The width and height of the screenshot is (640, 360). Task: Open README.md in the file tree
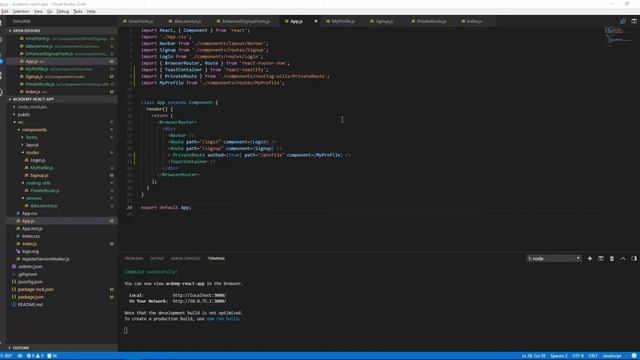30,304
